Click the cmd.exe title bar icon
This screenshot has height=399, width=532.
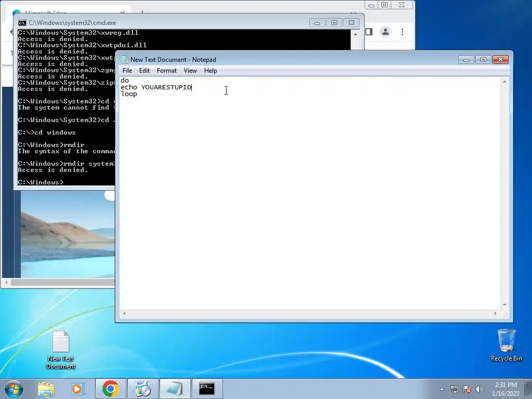[x=22, y=23]
